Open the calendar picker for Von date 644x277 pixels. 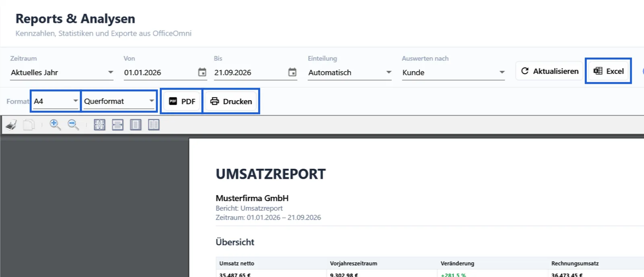coord(202,72)
